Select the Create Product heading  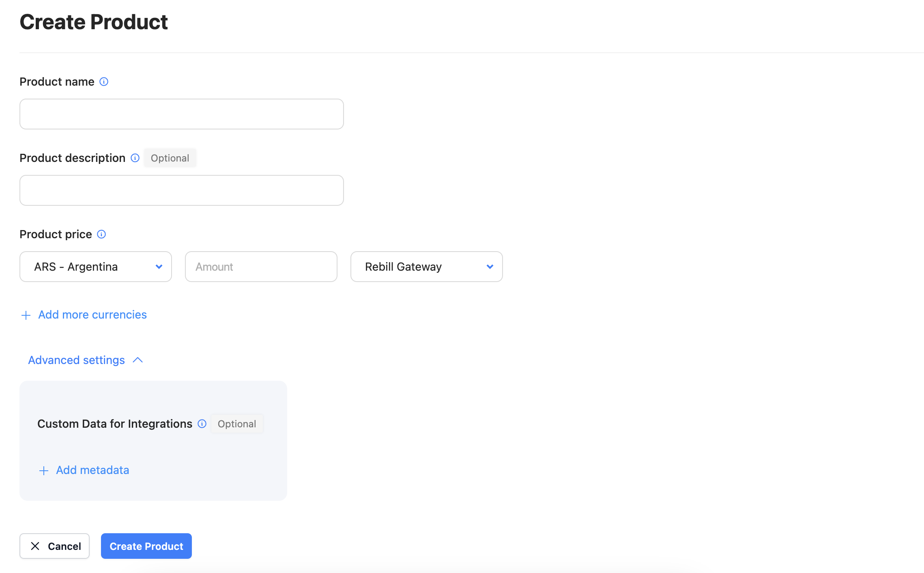click(x=93, y=22)
